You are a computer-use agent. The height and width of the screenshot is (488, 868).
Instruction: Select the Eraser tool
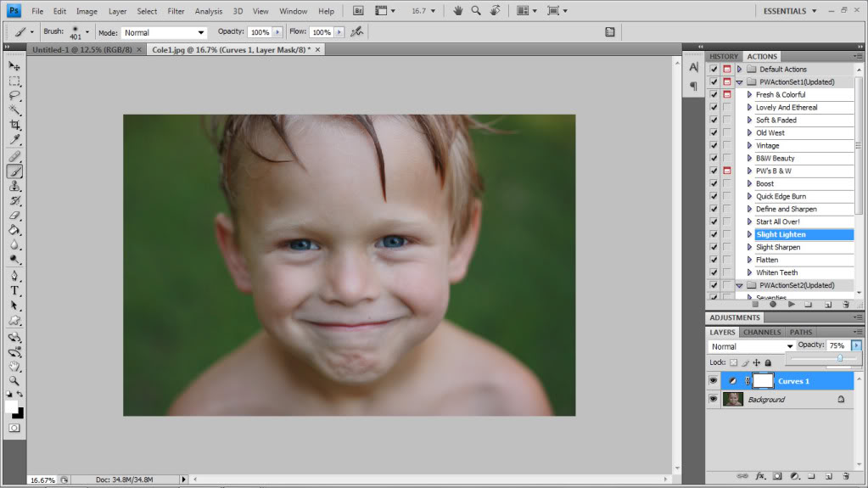click(x=14, y=216)
